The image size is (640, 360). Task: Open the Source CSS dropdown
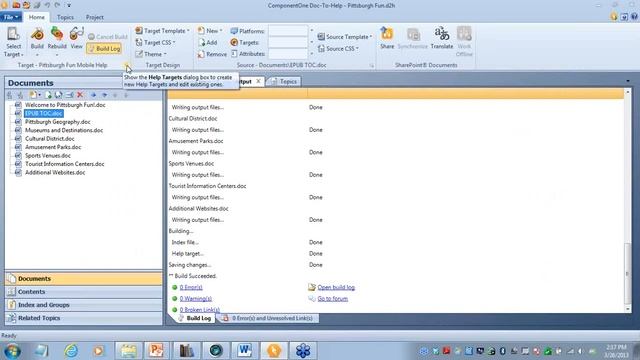[338, 49]
